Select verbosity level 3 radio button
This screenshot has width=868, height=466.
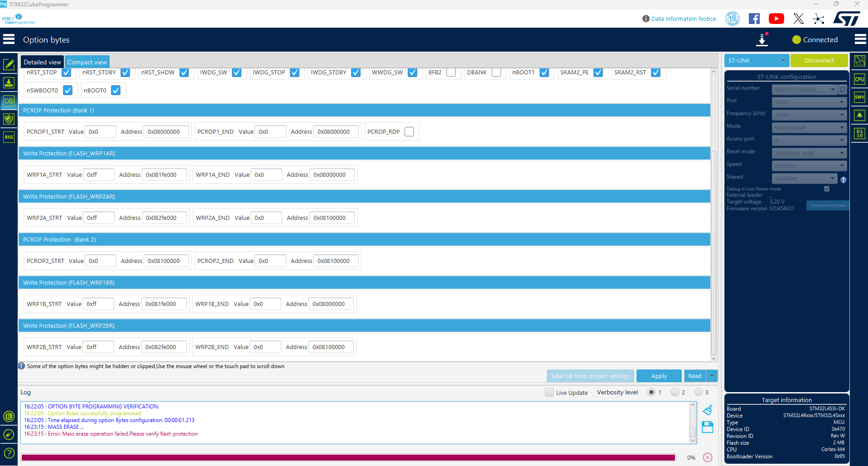point(699,393)
